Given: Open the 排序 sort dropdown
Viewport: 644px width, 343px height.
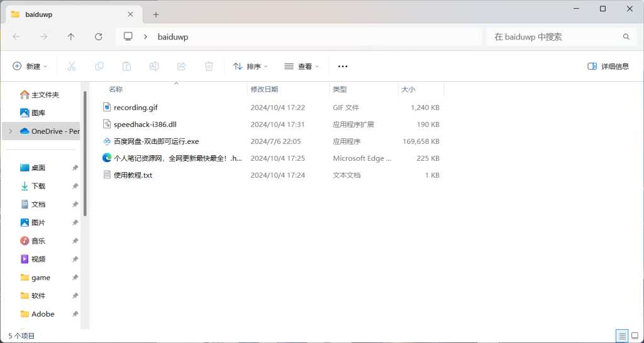Looking at the screenshot, I should coord(250,66).
